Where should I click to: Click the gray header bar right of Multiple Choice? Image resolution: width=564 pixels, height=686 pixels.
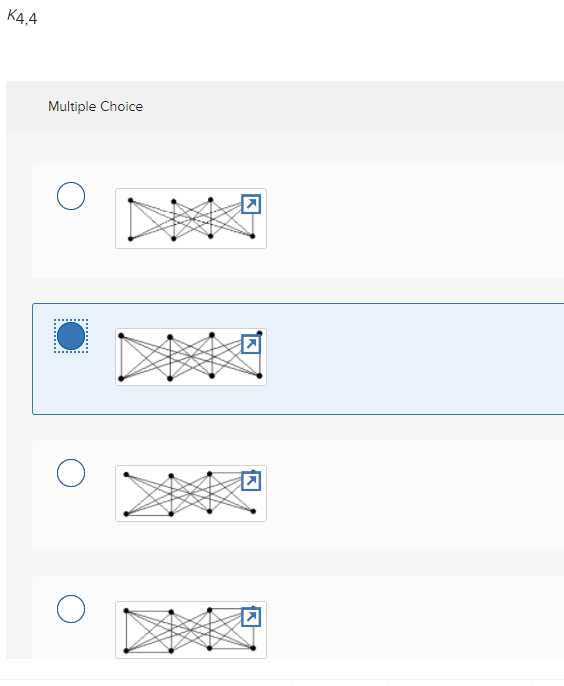350,106
